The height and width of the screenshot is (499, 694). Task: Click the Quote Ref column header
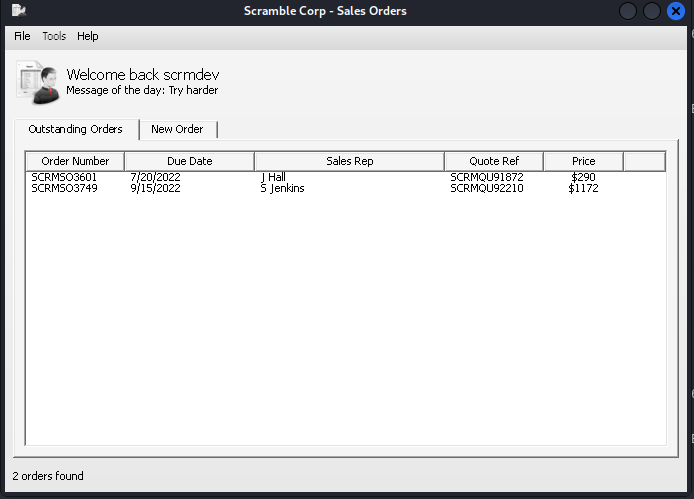[x=494, y=161]
